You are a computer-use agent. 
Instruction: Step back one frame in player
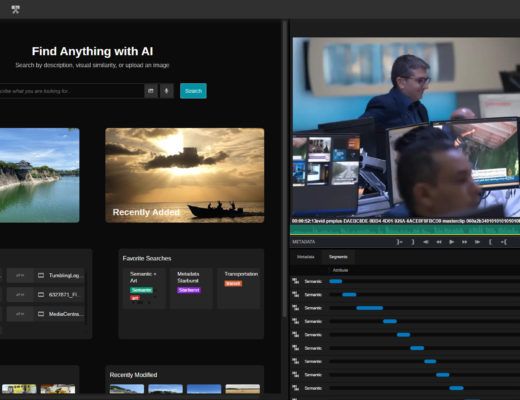(x=426, y=242)
